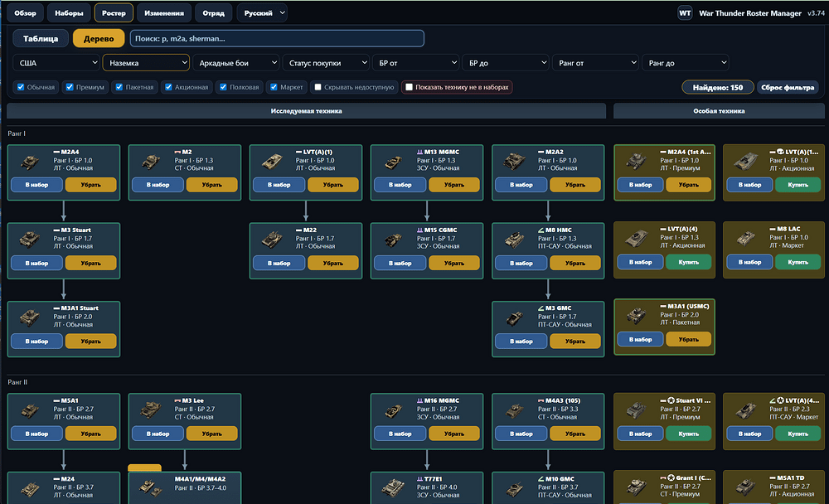This screenshot has height=504, width=829.
Task: Toggle the Скрывать недоступную checkbox
Action: [x=318, y=87]
